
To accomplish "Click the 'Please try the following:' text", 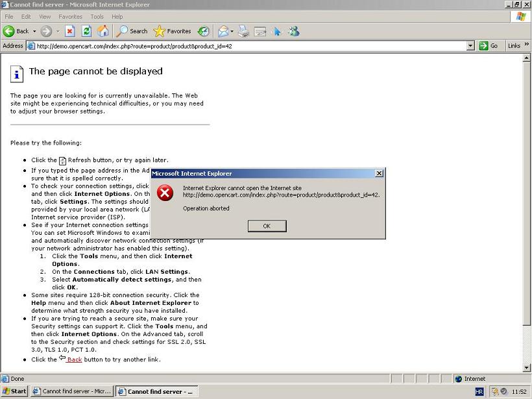I will [x=46, y=143].
